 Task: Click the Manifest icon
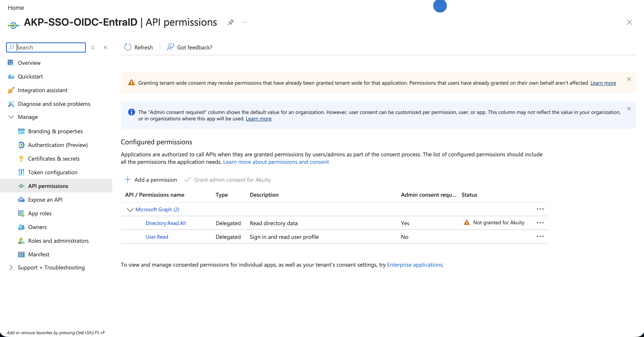pyautogui.click(x=21, y=254)
